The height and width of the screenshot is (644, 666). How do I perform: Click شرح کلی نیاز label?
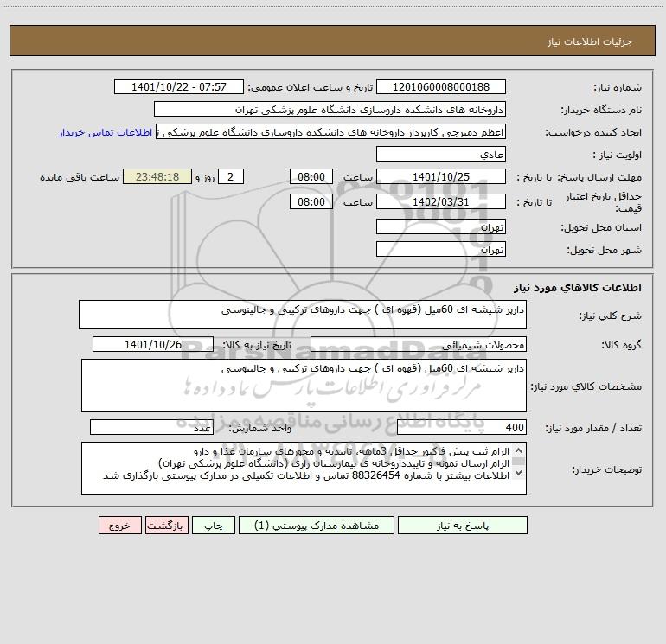click(x=611, y=316)
